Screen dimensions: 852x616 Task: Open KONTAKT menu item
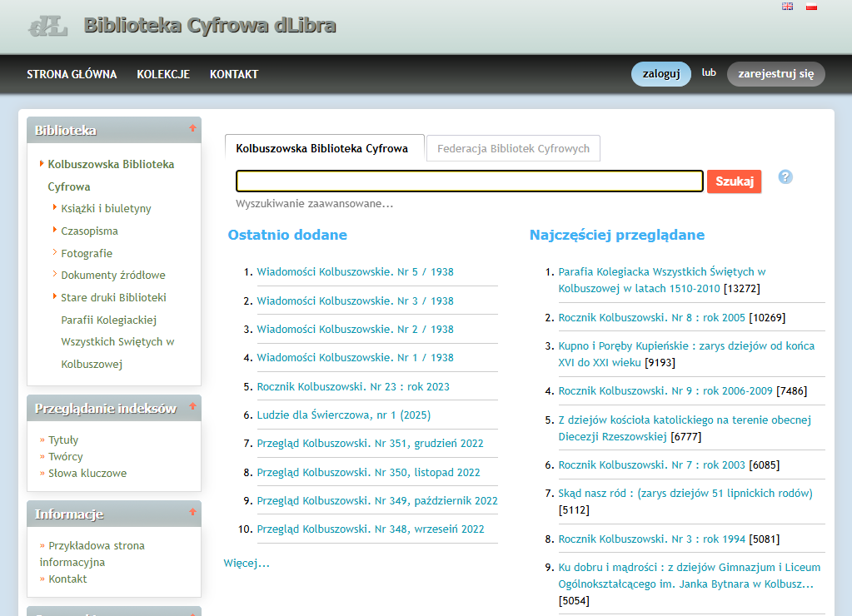pyautogui.click(x=234, y=74)
